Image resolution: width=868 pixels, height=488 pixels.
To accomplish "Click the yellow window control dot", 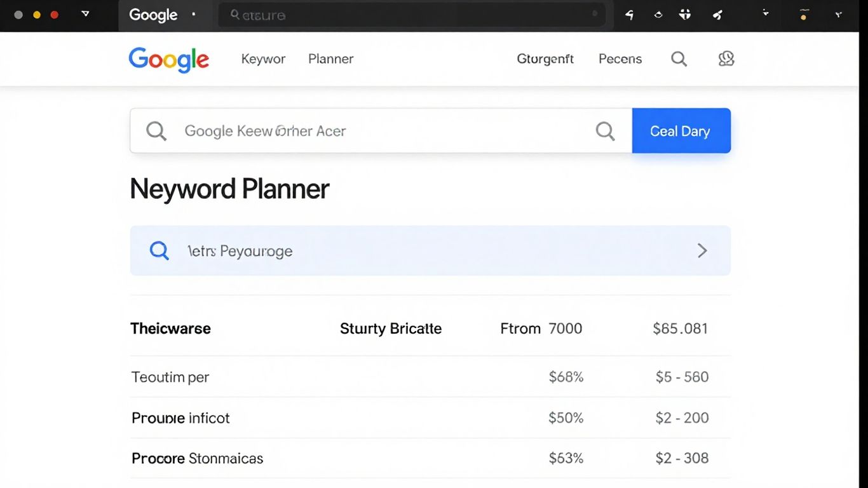I will point(37,14).
